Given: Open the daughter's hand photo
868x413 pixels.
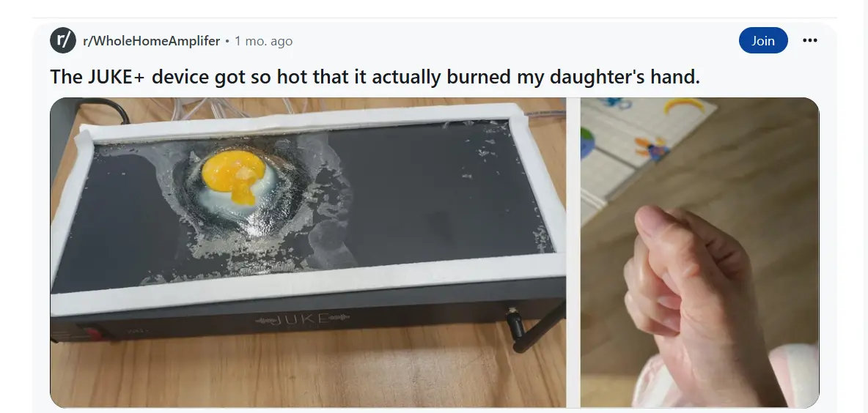Looking at the screenshot, I should click(x=699, y=252).
